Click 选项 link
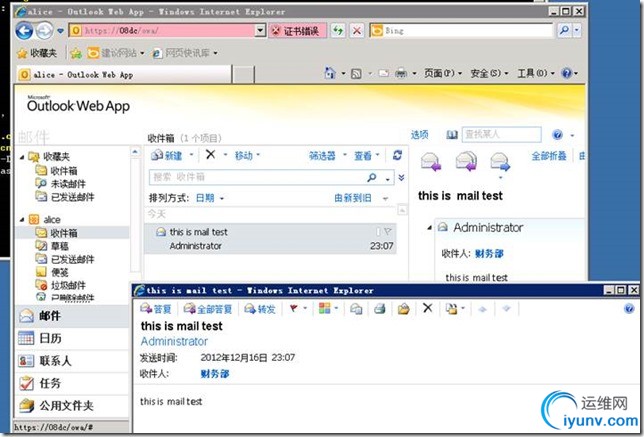Image resolution: width=644 pixels, height=437 pixels. pos(419,135)
